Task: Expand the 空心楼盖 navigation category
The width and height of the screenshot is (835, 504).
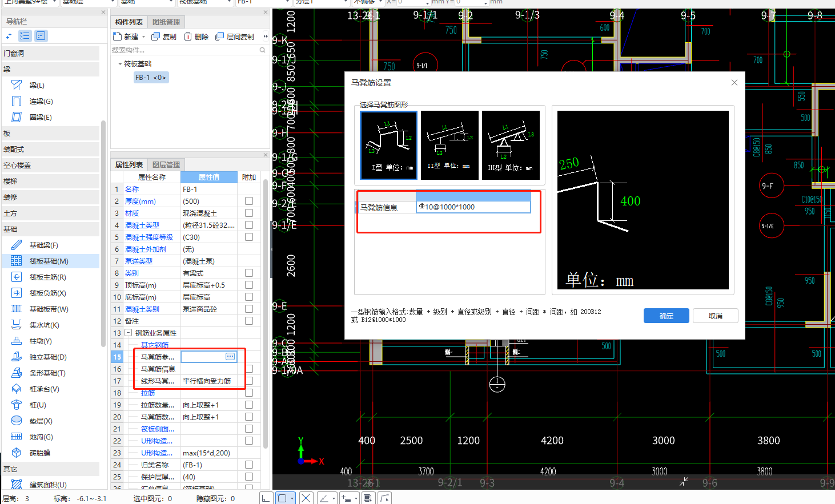Action: (x=51, y=165)
